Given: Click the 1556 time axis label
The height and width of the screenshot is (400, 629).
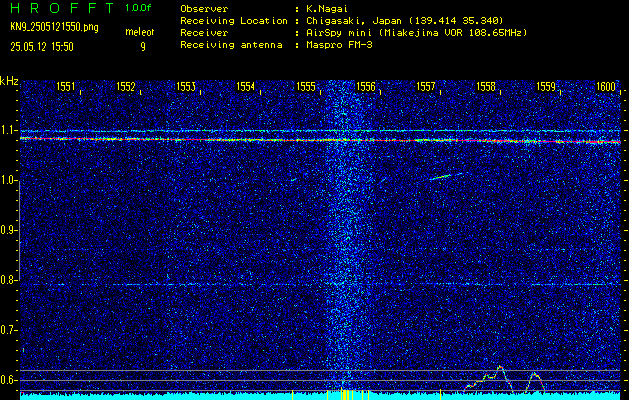Looking at the screenshot, I should click(366, 87).
